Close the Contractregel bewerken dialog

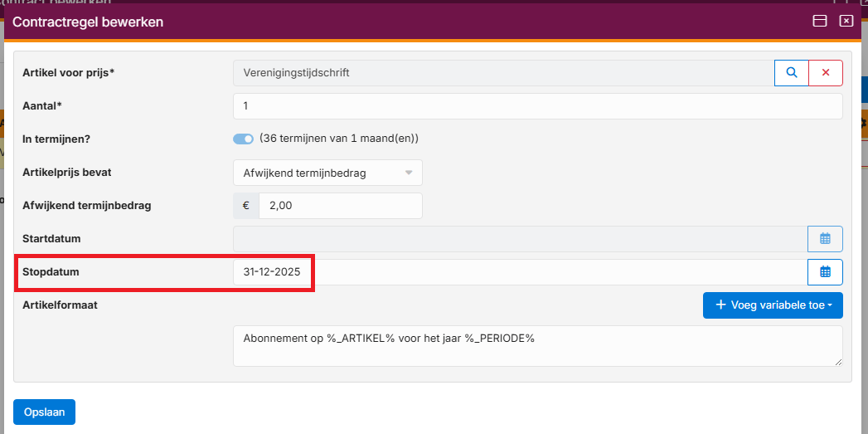[x=846, y=22]
